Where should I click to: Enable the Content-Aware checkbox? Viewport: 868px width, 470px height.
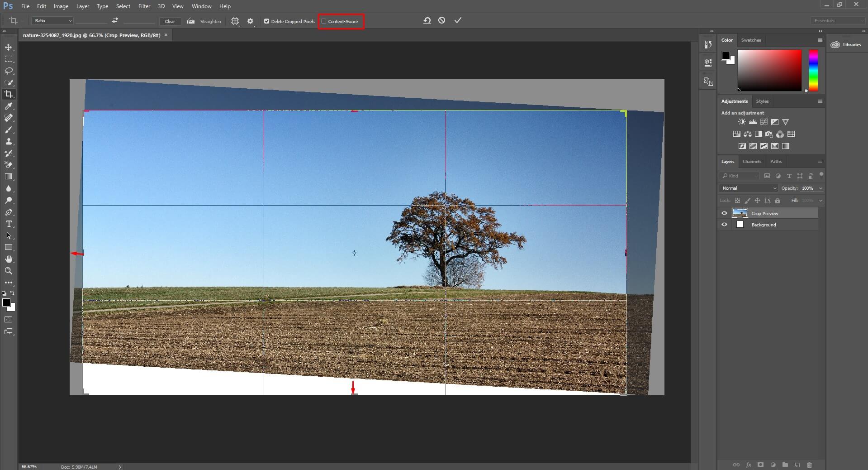(x=324, y=21)
